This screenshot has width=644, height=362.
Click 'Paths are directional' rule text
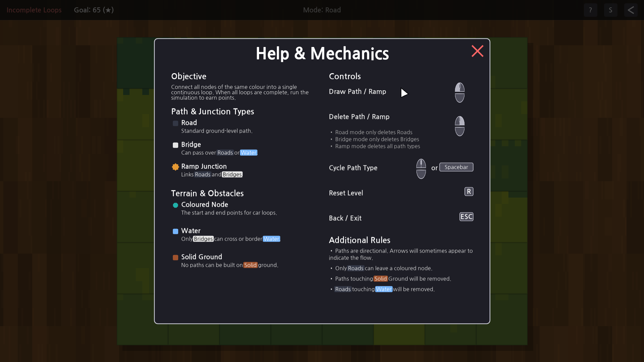pyautogui.click(x=401, y=254)
